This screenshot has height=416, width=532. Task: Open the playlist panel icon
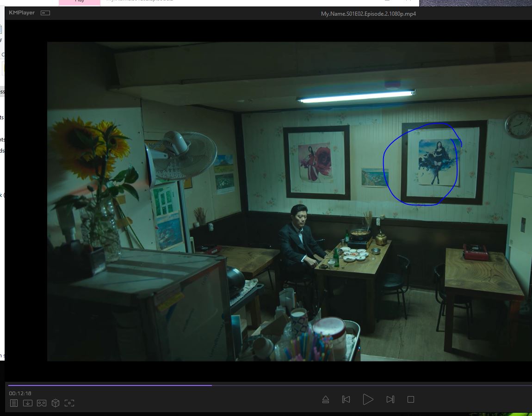point(14,403)
